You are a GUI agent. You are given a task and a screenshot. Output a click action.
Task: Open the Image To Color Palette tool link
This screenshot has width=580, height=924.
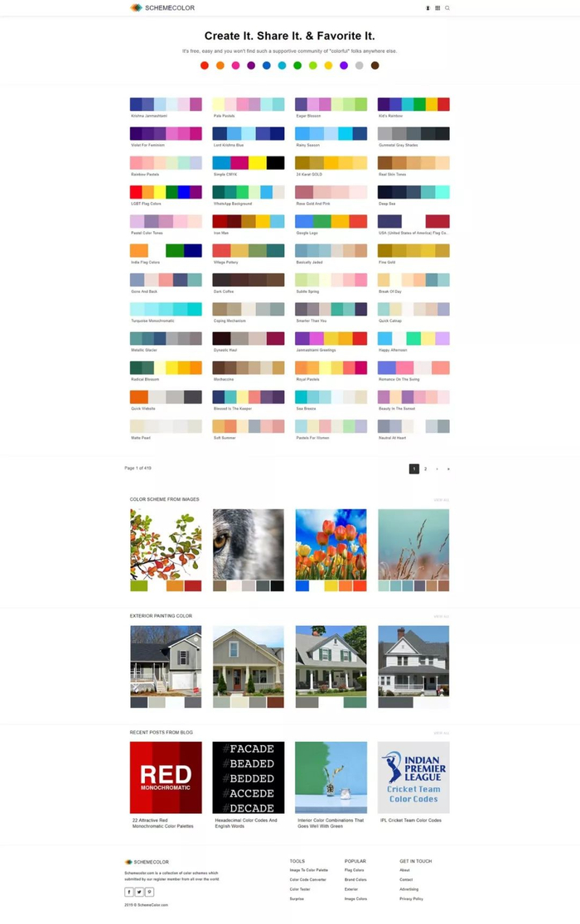point(309,870)
